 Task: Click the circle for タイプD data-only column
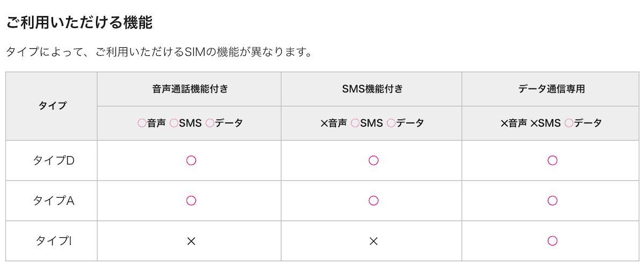tap(552, 160)
